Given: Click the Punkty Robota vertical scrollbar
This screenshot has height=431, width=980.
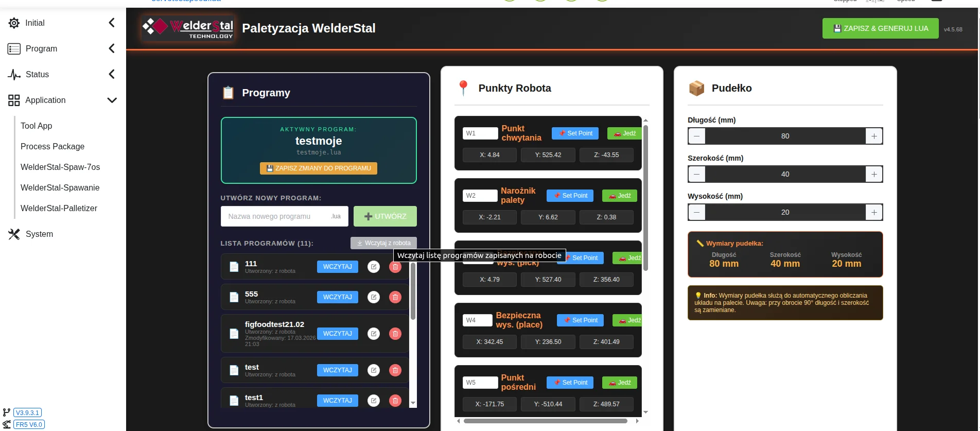Looking at the screenshot, I should click(x=645, y=198).
